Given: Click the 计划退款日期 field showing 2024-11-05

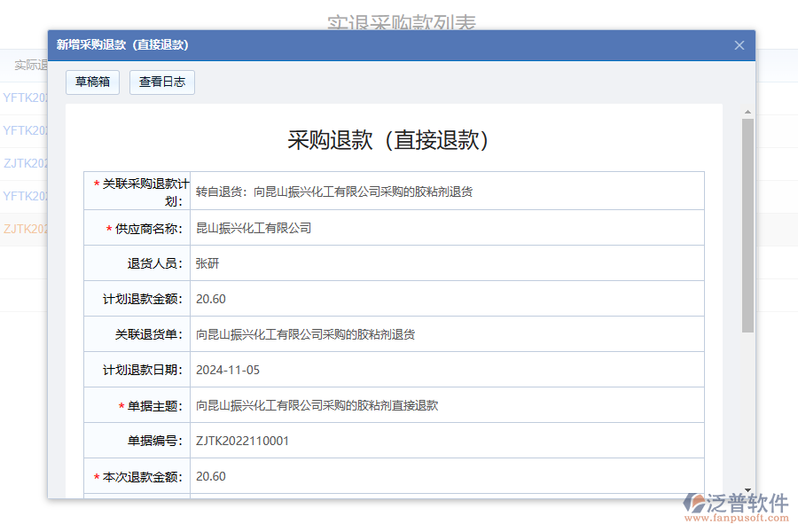Looking at the screenshot, I should 443,370.
